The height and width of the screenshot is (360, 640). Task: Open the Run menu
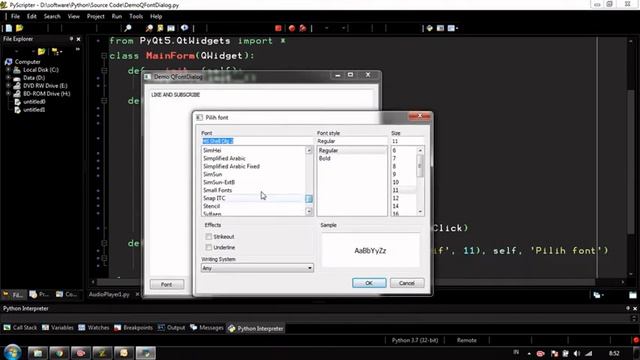pos(117,16)
